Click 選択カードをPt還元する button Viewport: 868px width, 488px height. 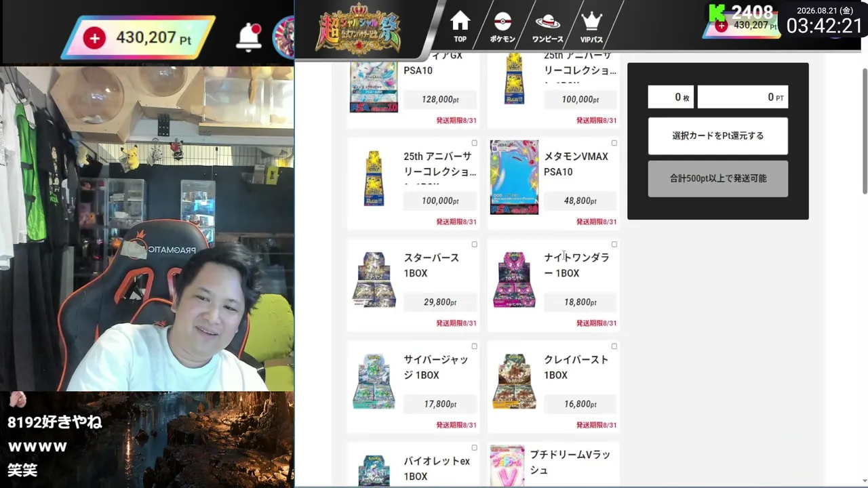click(718, 136)
